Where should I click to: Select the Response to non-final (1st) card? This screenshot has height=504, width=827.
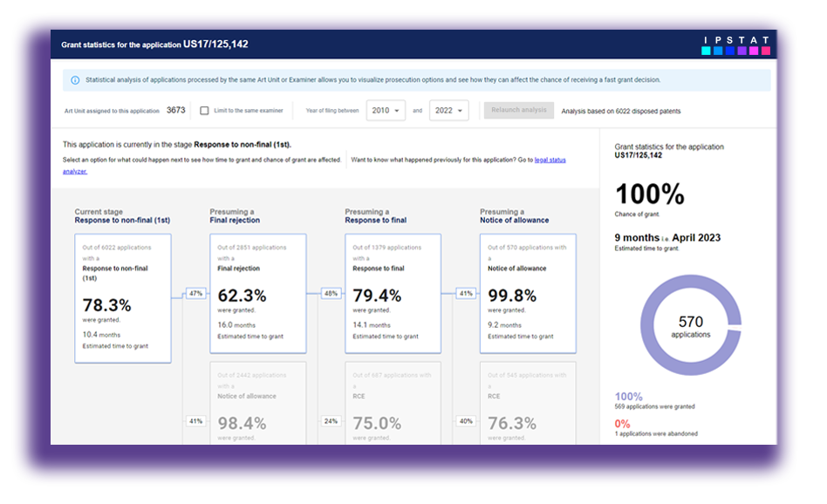[123, 298]
